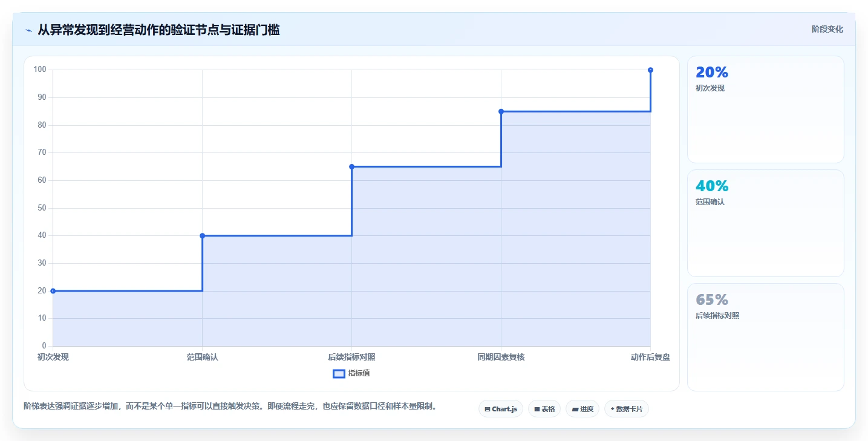
Task: Click the icon inside 表格 pill
Action: pyautogui.click(x=537, y=410)
